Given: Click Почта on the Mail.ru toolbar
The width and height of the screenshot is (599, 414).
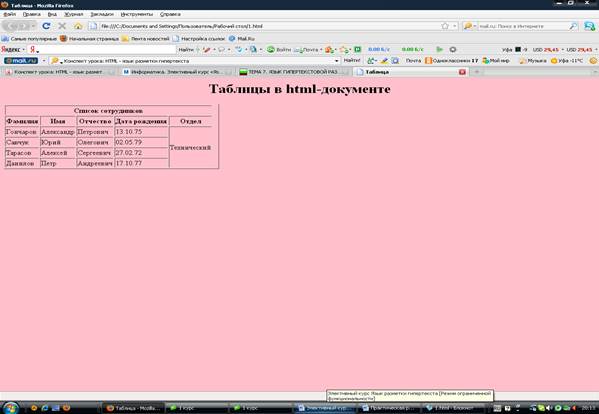Looking at the screenshot, I should (413, 61).
